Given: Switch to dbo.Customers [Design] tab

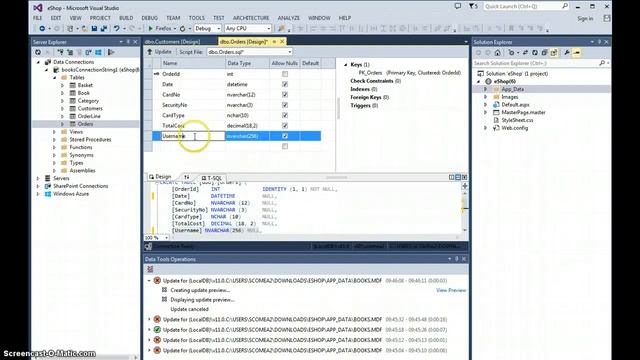Looking at the screenshot, I should click(173, 42).
